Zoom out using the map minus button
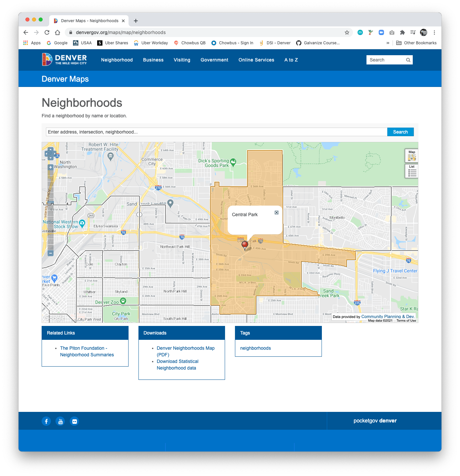 [51, 253]
